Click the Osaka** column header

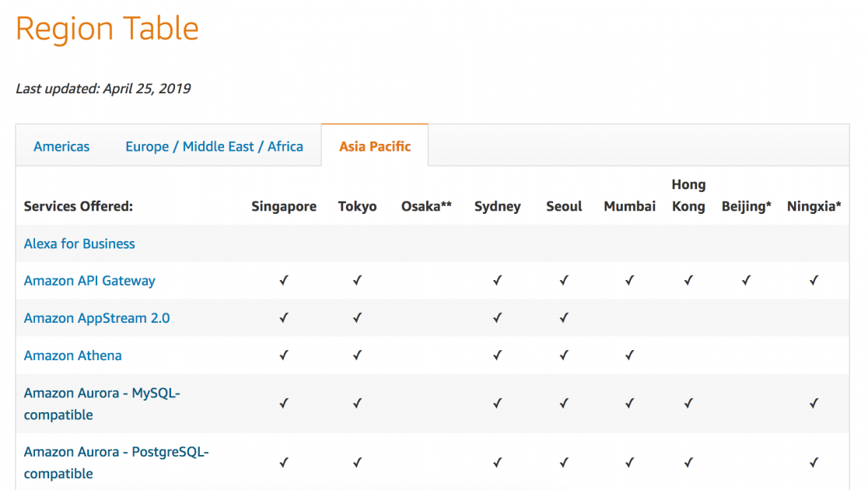[x=426, y=206]
